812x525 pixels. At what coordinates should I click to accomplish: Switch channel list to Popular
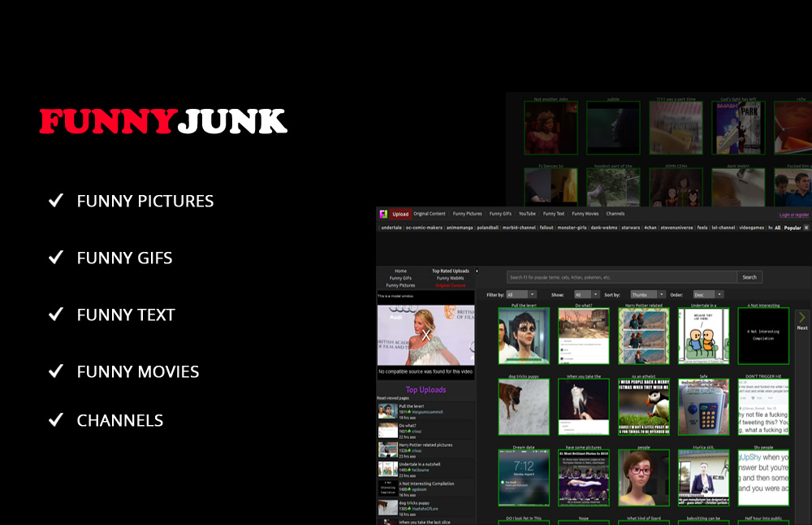coord(793,228)
